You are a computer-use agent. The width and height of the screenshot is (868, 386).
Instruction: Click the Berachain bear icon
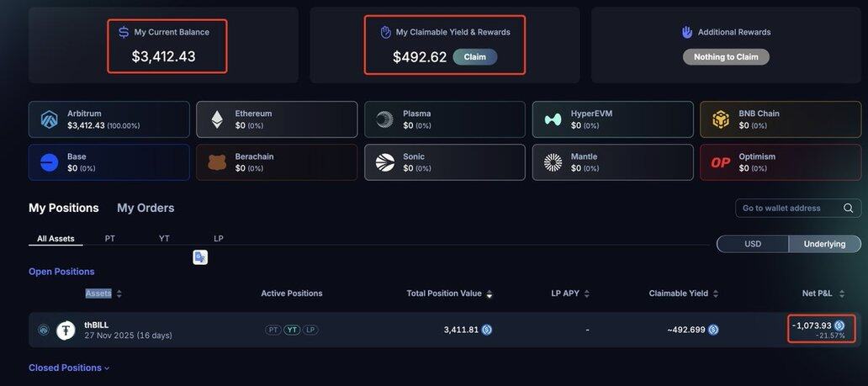[217, 162]
